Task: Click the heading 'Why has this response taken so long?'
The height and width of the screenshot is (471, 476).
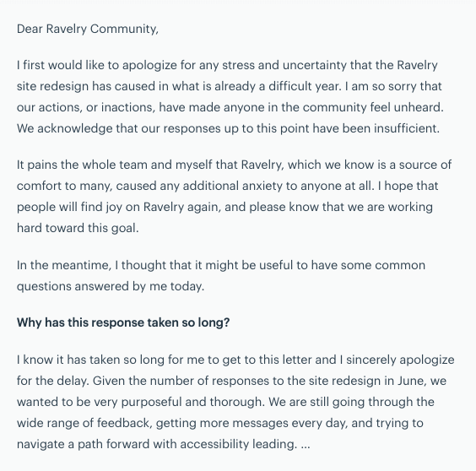Action: pos(123,322)
